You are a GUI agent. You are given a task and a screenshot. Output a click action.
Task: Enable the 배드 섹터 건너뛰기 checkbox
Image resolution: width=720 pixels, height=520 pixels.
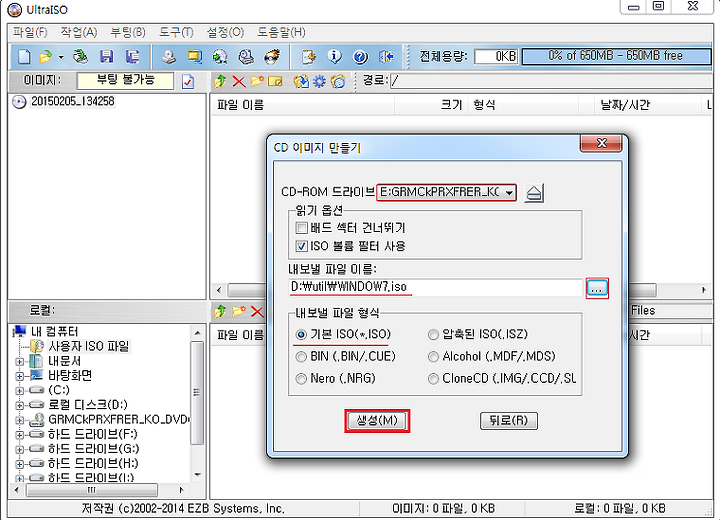pos(302,227)
